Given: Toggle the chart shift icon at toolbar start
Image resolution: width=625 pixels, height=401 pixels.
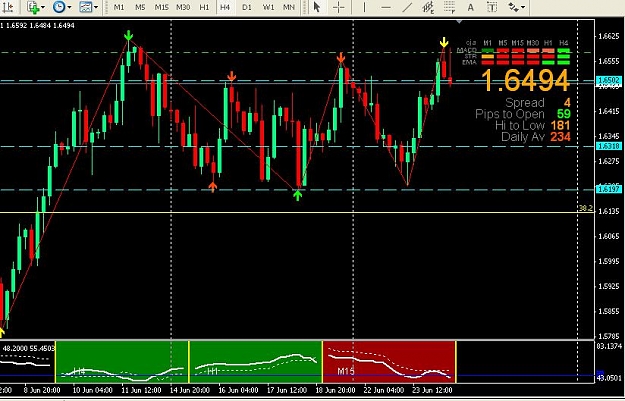Looking at the screenshot, I should [x=8, y=7].
